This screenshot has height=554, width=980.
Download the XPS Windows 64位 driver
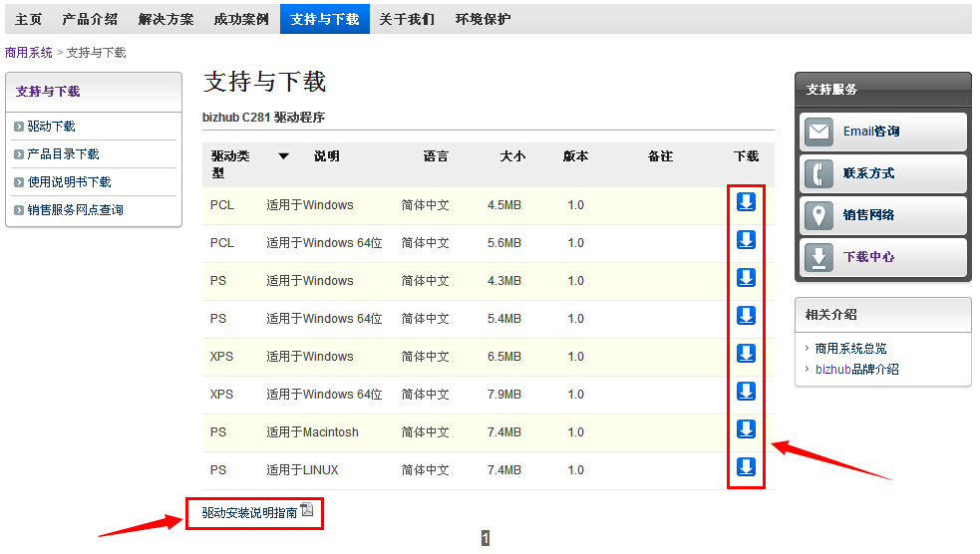pos(746,392)
